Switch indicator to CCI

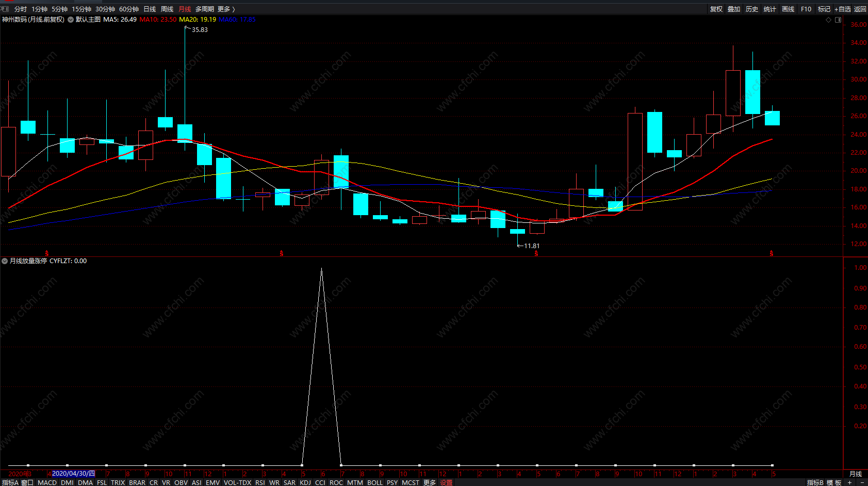320,482
